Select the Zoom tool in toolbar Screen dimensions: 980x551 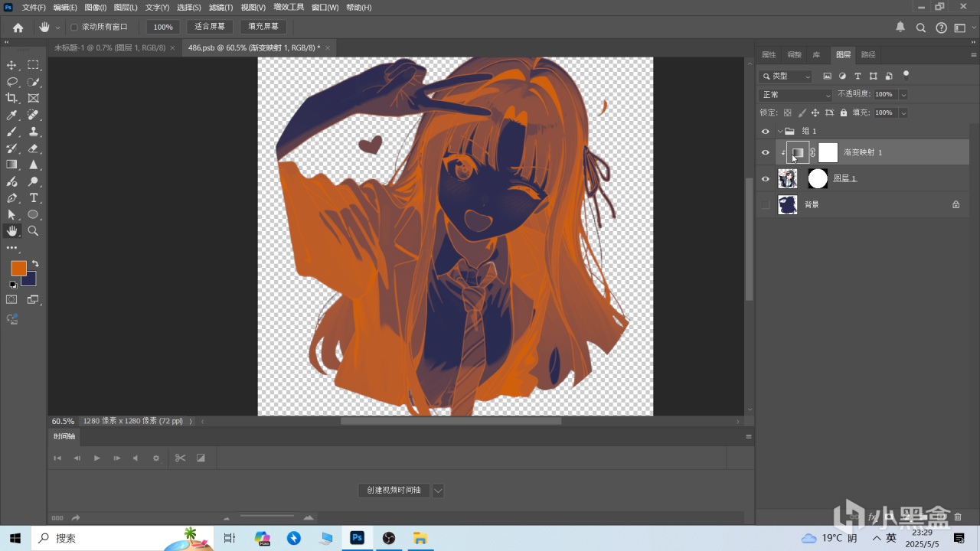tap(34, 231)
